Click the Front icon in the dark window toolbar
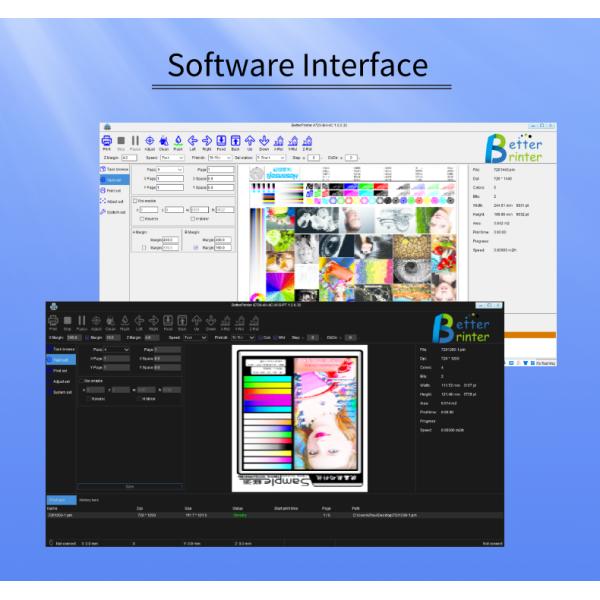This screenshot has width=600, height=600. (168, 321)
